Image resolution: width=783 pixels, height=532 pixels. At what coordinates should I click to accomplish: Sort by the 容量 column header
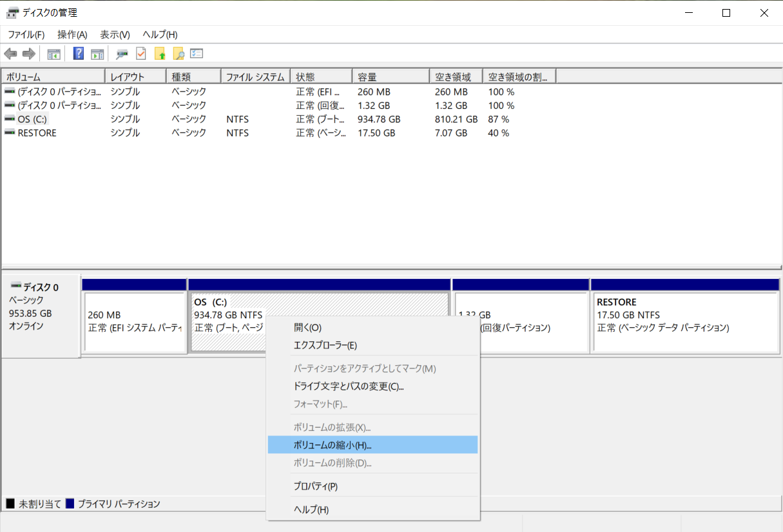tap(391, 77)
